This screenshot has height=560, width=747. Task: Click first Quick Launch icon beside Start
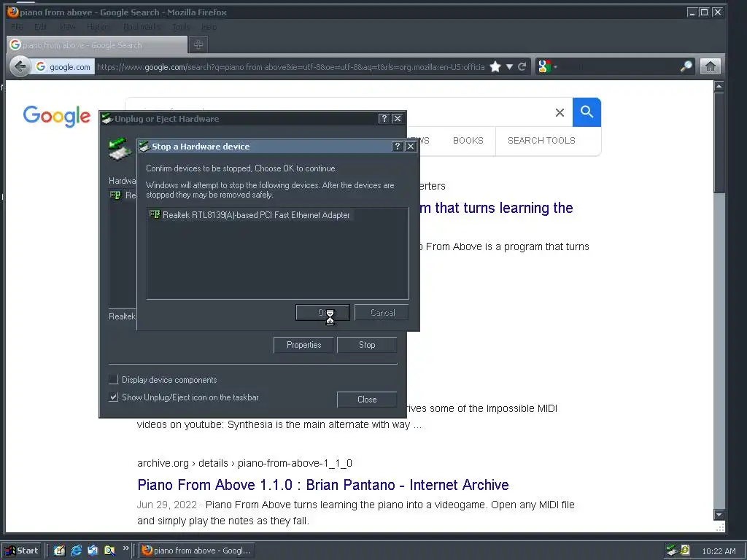pyautogui.click(x=59, y=551)
